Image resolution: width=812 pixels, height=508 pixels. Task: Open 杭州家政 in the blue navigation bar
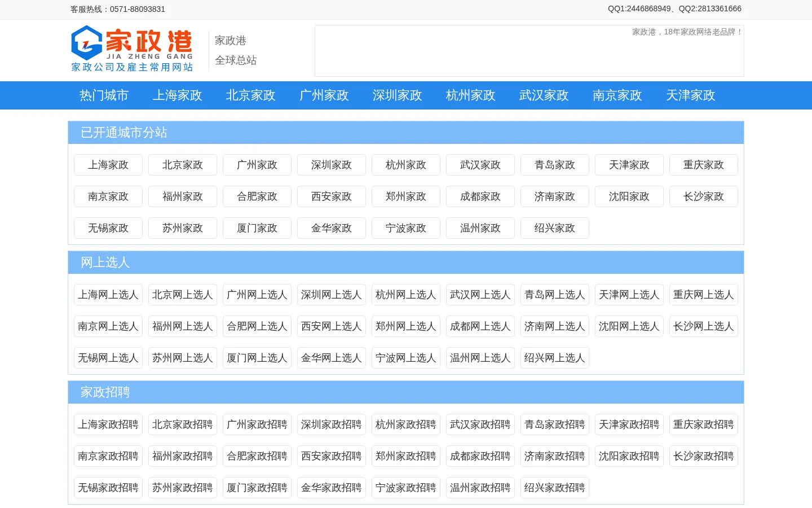click(471, 95)
